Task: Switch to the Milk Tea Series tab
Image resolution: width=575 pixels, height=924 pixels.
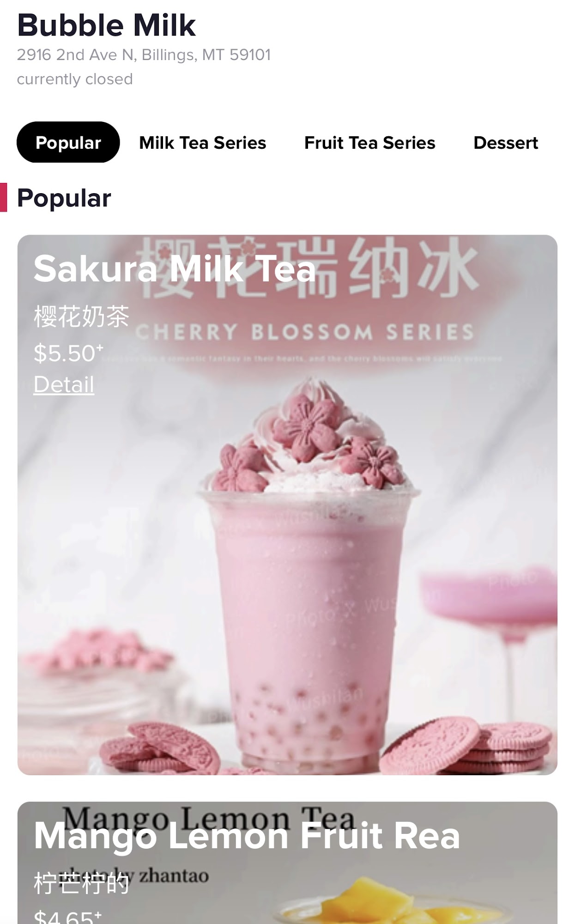Action: pos(203,143)
